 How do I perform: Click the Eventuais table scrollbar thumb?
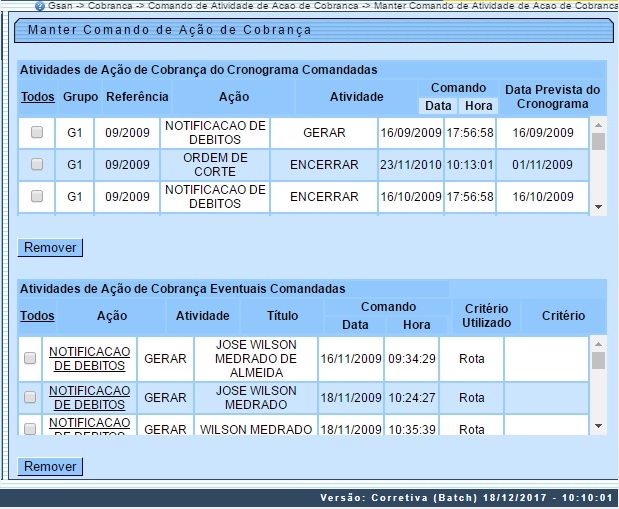click(x=598, y=360)
